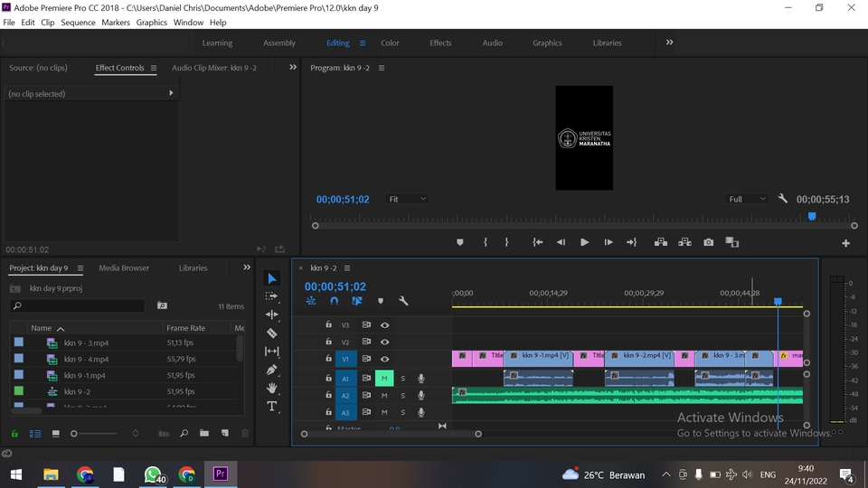Open Timeline Display Settings wrench
The image size is (868, 488).
click(x=403, y=301)
